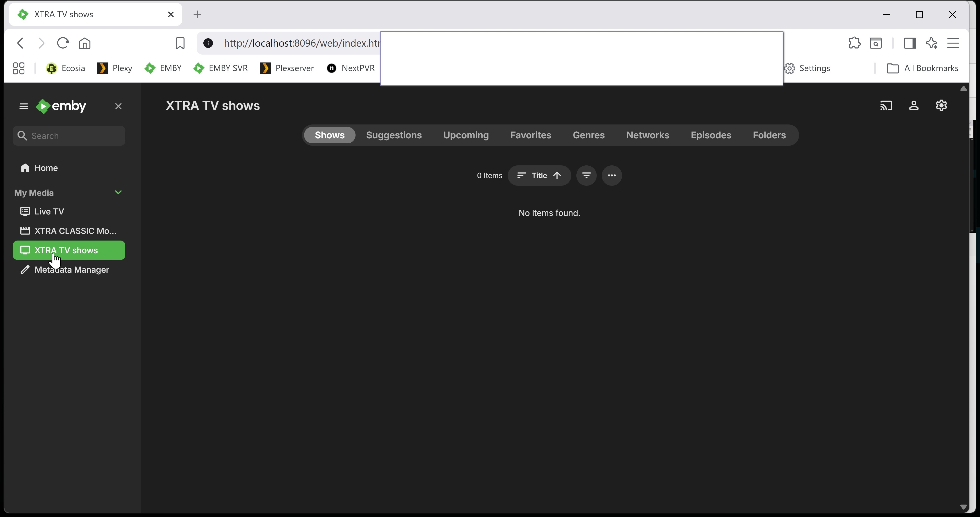Bookmark this page icon

point(180,43)
